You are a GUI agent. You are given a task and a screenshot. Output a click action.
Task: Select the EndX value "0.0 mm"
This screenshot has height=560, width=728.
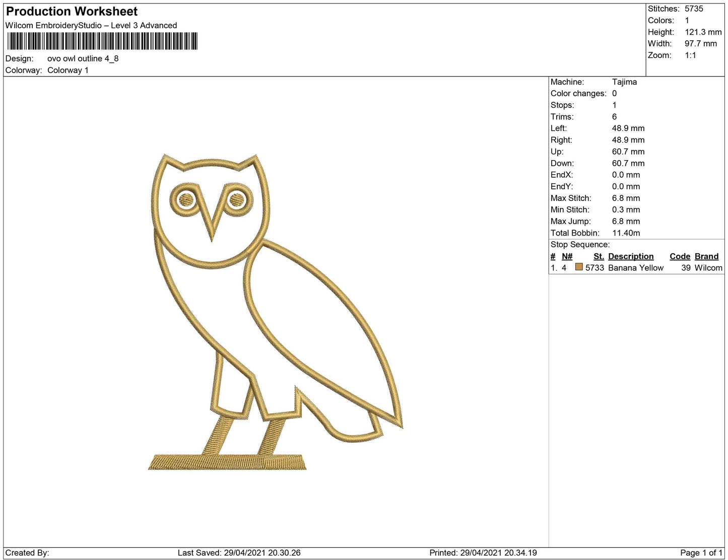(x=626, y=174)
